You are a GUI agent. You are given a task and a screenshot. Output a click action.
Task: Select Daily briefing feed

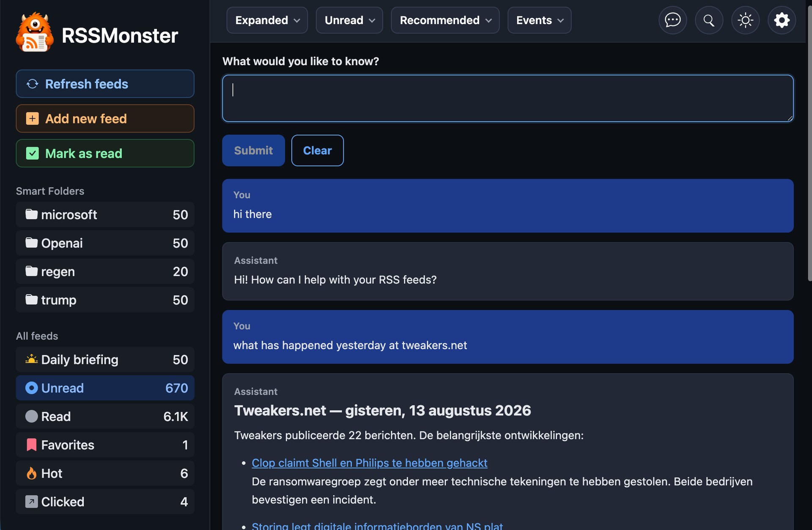point(105,359)
